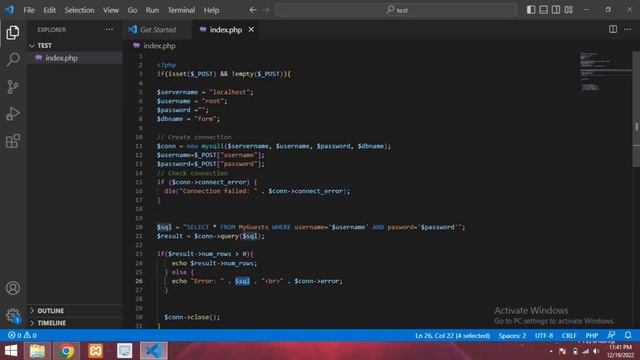
Task: Open editor More Actions ellipsis
Action: coord(627,29)
